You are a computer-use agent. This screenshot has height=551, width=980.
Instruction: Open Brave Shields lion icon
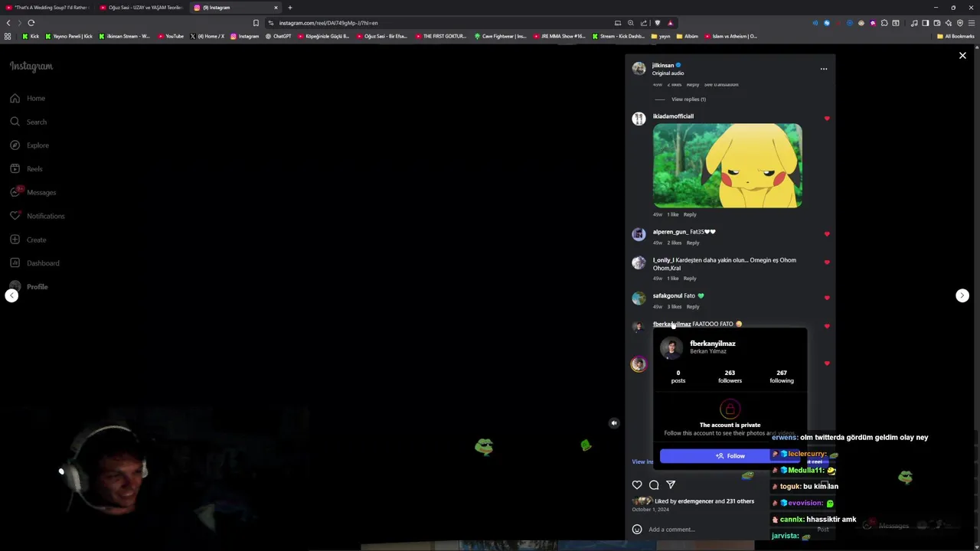[x=657, y=23]
